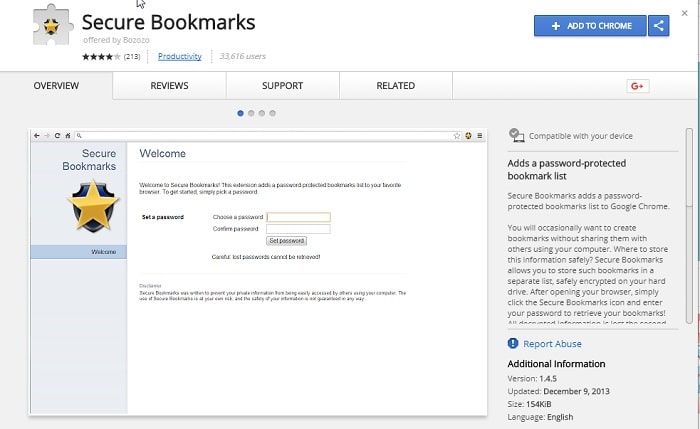
Task: Select the first screenshot carousel dot
Action: pos(240,113)
